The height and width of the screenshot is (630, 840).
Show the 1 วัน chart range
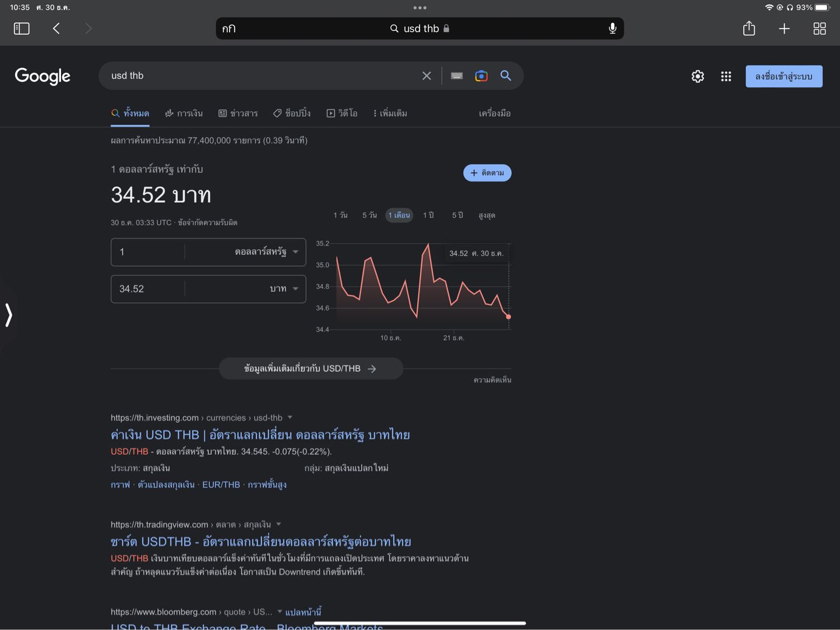[x=340, y=215]
